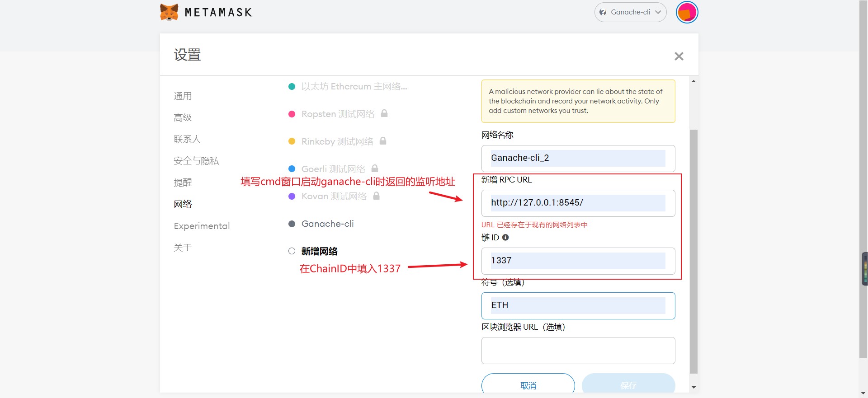Click the Ropsten pink dot
The height and width of the screenshot is (398, 868).
point(292,114)
